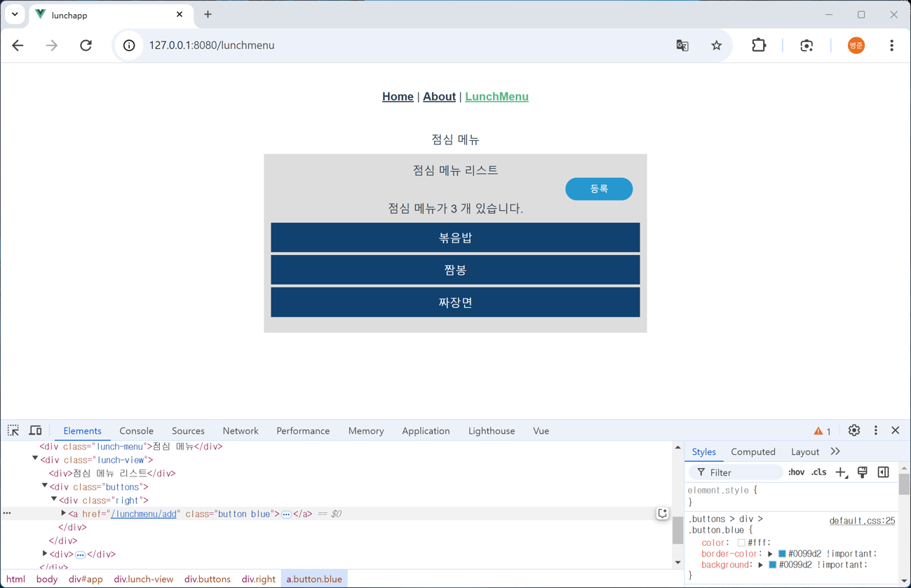Close the DevTools panel

pyautogui.click(x=896, y=430)
